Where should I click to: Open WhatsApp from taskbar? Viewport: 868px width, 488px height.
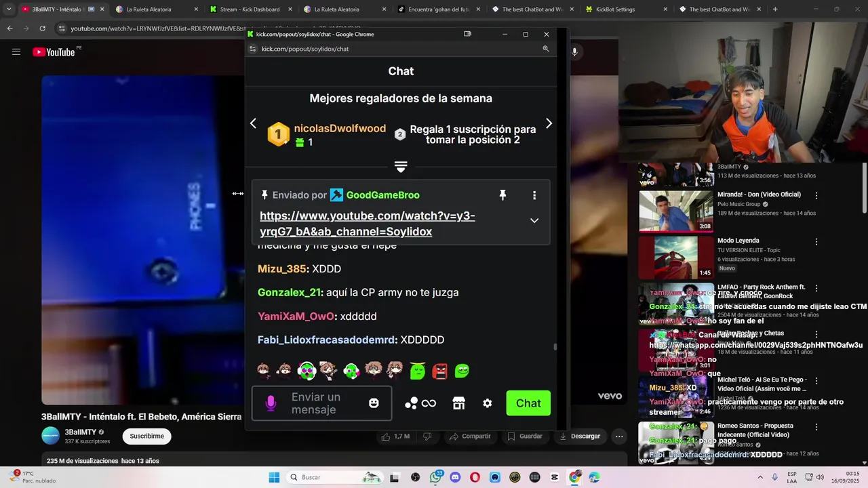[x=435, y=477]
